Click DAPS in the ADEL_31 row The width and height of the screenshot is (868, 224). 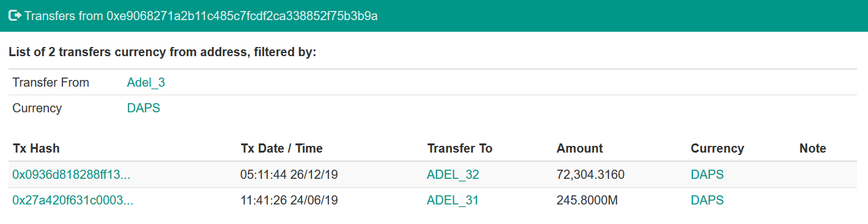coord(707,200)
